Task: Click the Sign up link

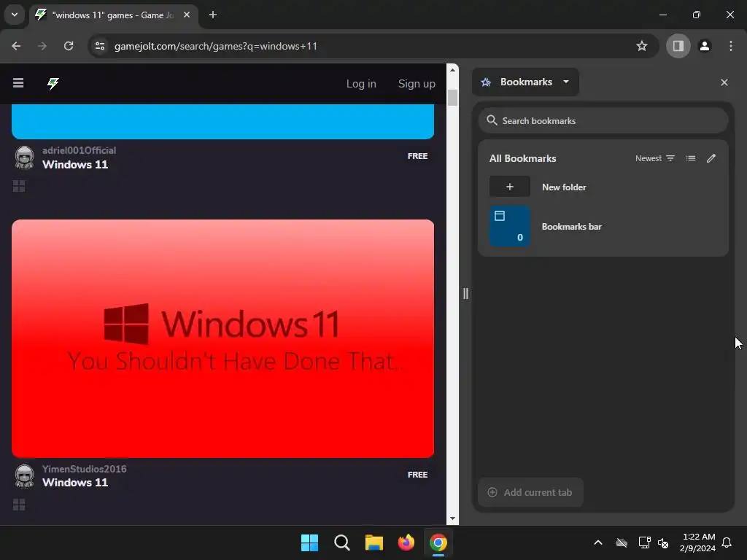Action: click(x=417, y=84)
